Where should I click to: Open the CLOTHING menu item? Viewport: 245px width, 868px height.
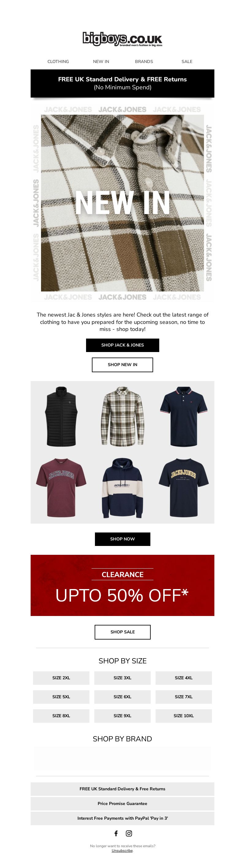(58, 61)
